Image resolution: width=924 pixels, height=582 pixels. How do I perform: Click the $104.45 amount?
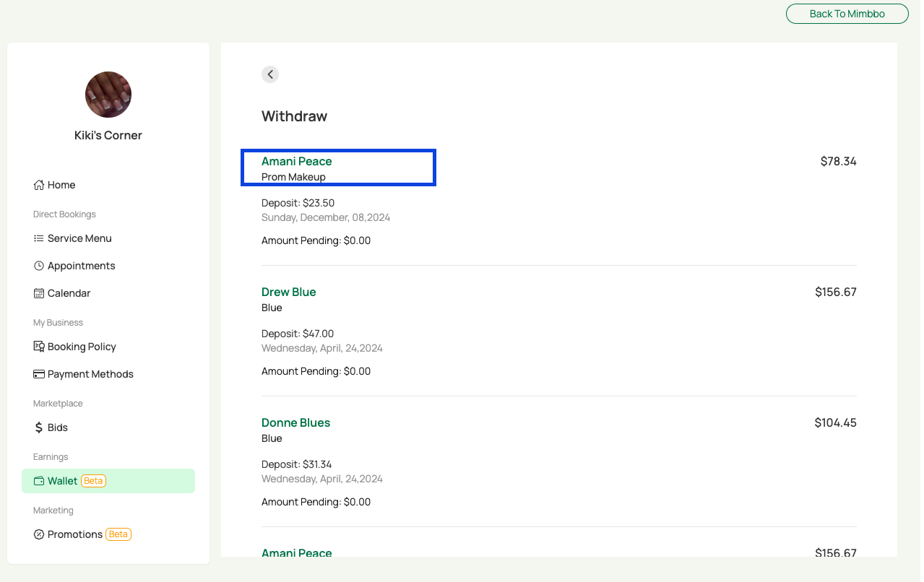835,422
